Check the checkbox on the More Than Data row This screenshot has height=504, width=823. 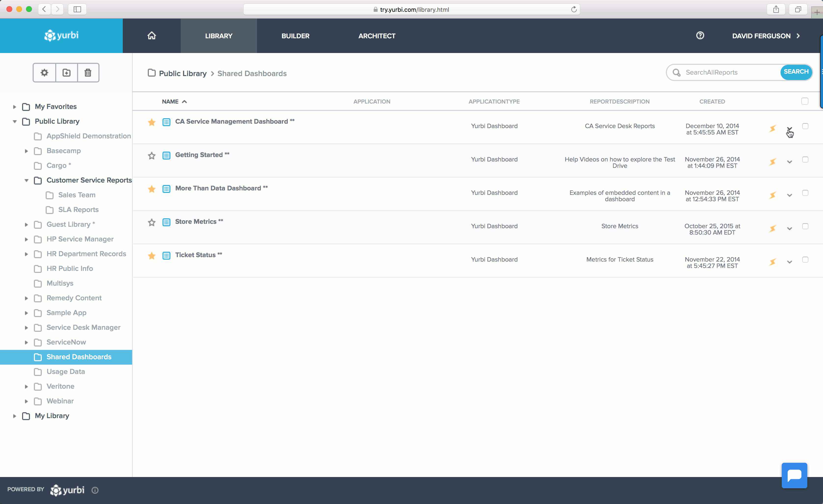(806, 193)
